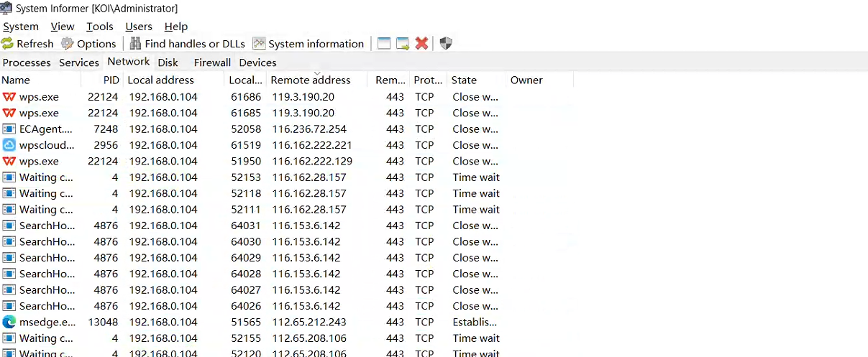Image resolution: width=868 pixels, height=357 pixels.
Task: Click PID 13048 cell
Action: (104, 322)
